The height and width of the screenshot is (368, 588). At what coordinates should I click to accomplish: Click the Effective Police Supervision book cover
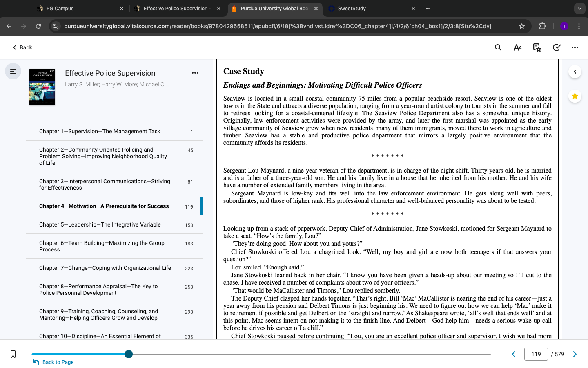[42, 87]
